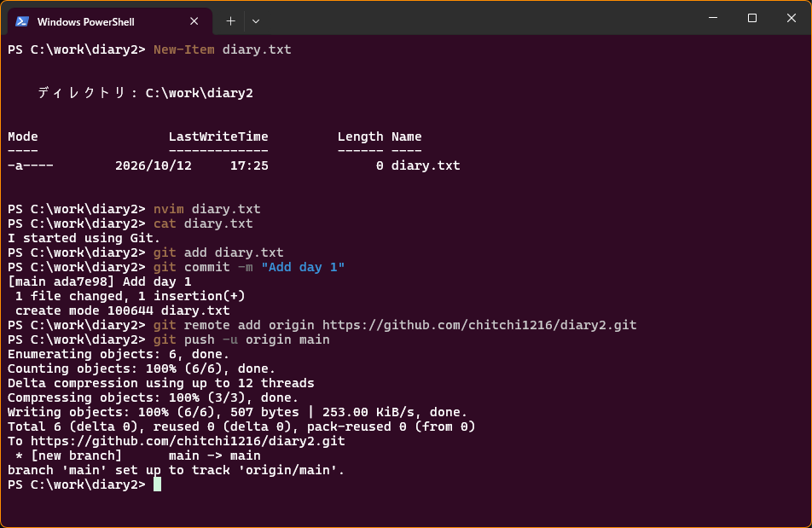The height and width of the screenshot is (528, 812).
Task: Click the cursor at the final prompt
Action: click(x=158, y=484)
